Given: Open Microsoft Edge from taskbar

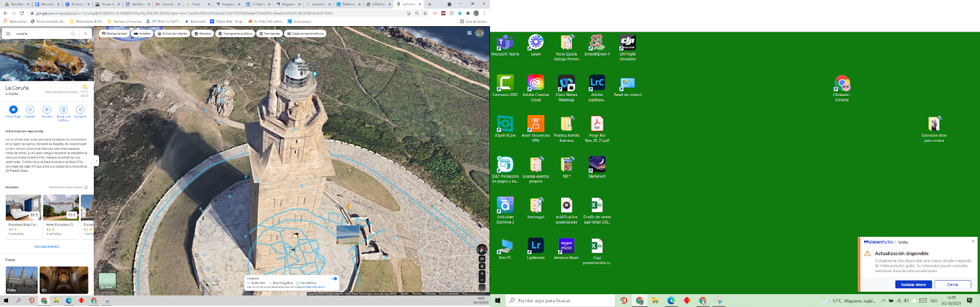Looking at the screenshot, I should pyautogui.click(x=671, y=301).
